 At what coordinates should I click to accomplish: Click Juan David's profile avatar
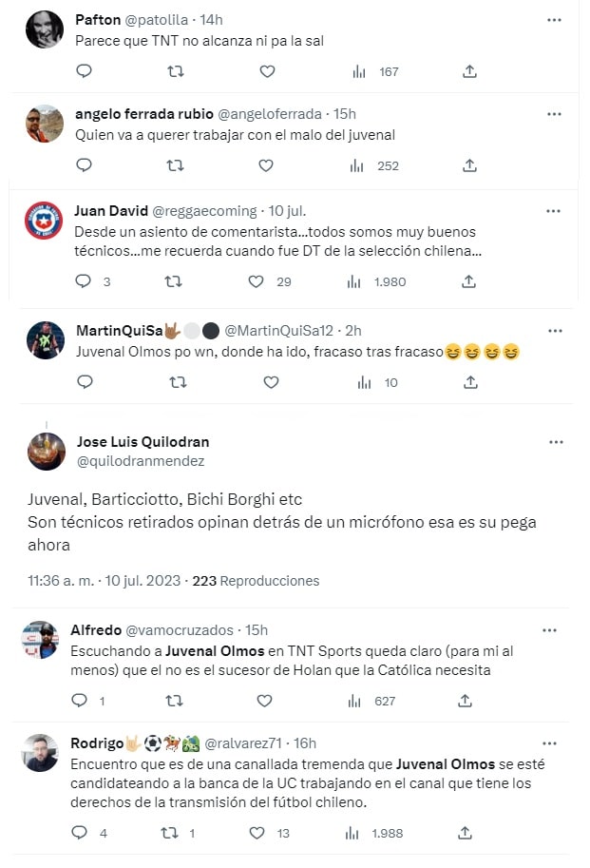[x=43, y=221]
